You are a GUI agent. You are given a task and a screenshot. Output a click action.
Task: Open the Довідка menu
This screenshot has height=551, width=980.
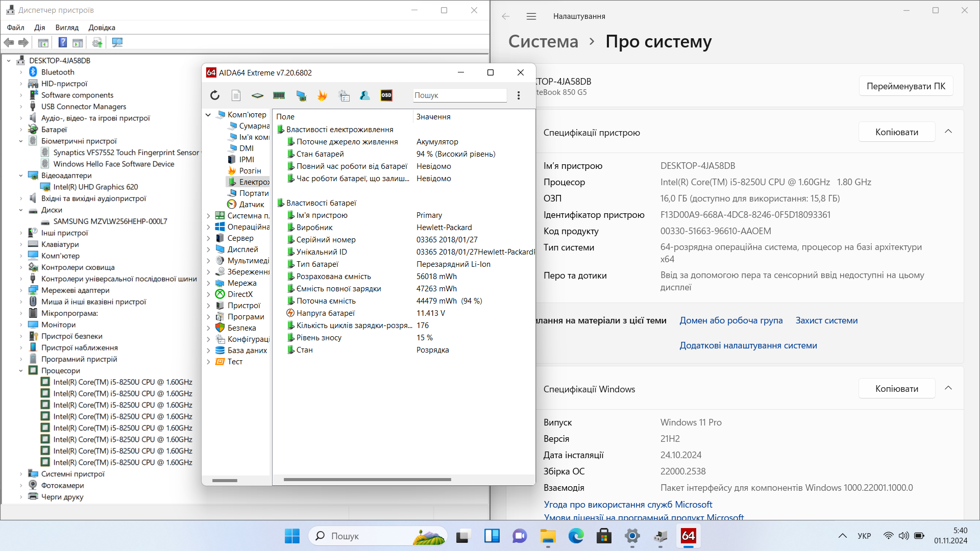(102, 28)
